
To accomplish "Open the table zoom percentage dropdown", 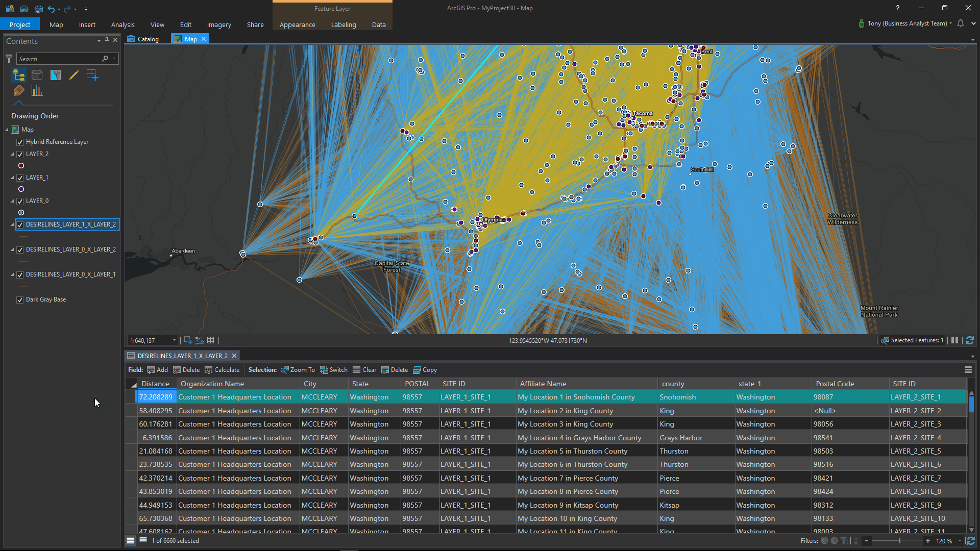I will 960,541.
